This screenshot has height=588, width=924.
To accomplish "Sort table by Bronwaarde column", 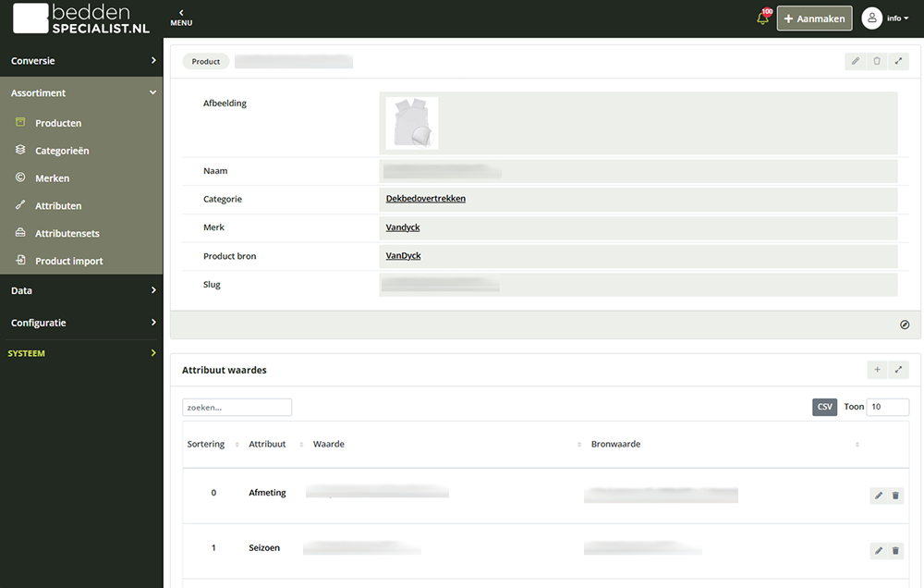I will [x=724, y=444].
